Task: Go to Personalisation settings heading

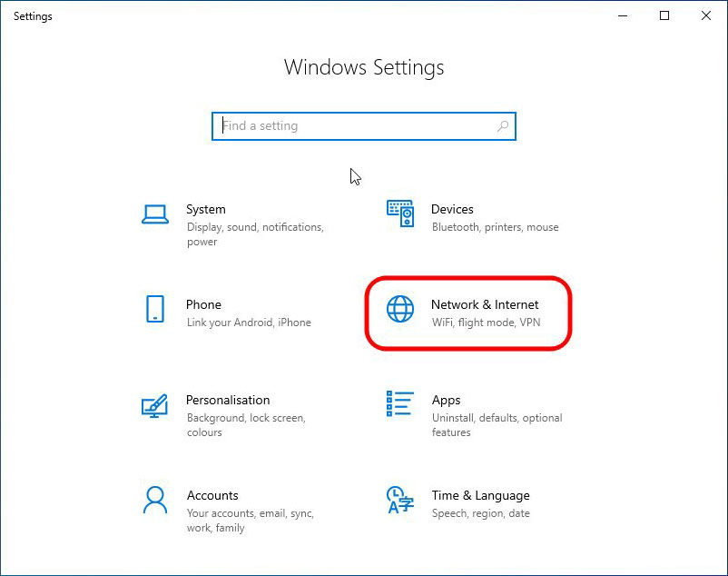Action: pyautogui.click(x=228, y=400)
